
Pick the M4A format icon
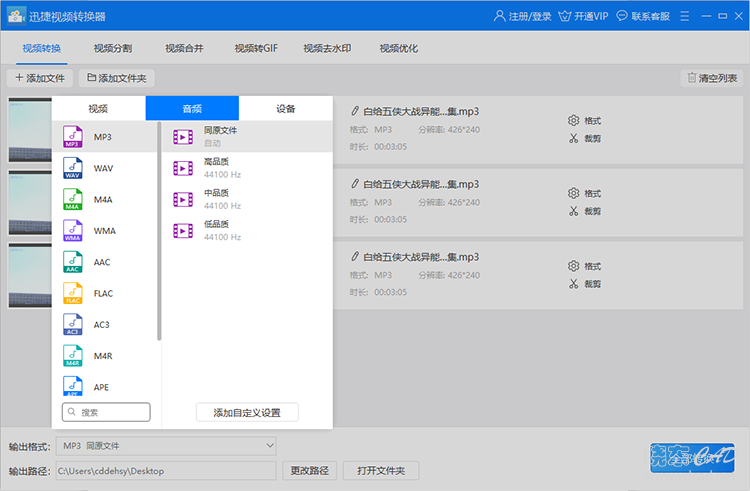pos(73,199)
